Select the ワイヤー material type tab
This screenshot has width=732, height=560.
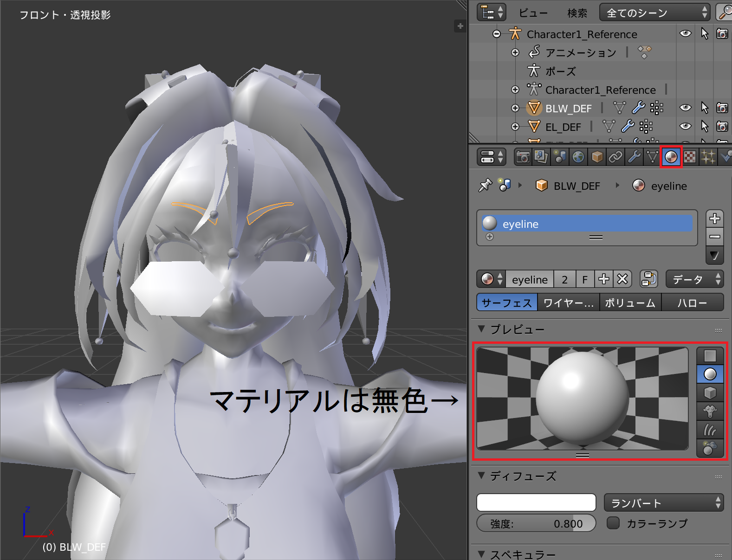pos(568,303)
